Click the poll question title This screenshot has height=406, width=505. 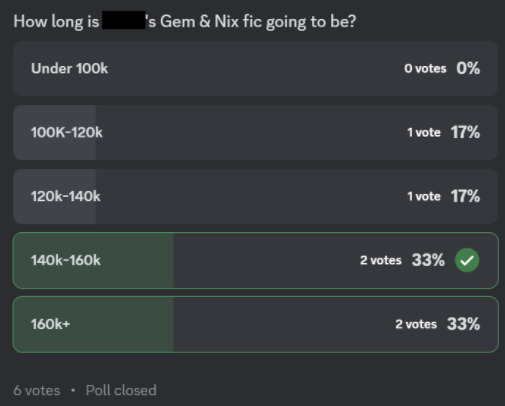point(185,21)
